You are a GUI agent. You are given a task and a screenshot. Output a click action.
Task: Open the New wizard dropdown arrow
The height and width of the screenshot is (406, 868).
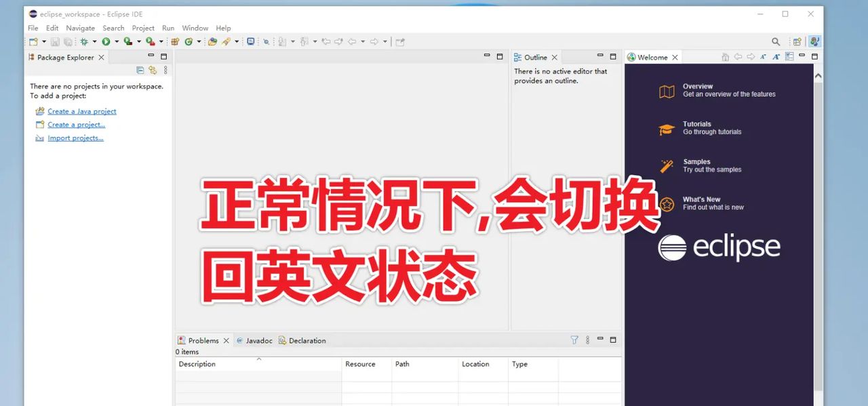tap(43, 42)
